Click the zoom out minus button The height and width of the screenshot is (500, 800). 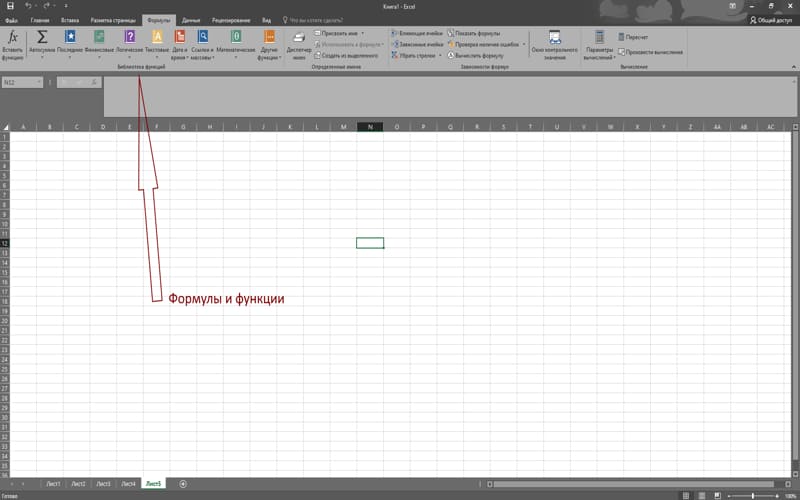pyautogui.click(x=729, y=496)
